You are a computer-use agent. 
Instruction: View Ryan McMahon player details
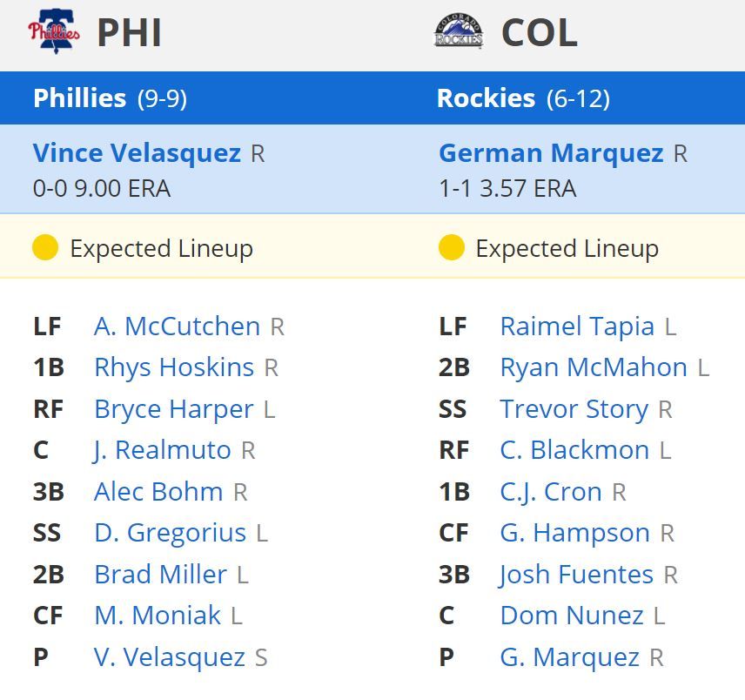click(x=594, y=367)
